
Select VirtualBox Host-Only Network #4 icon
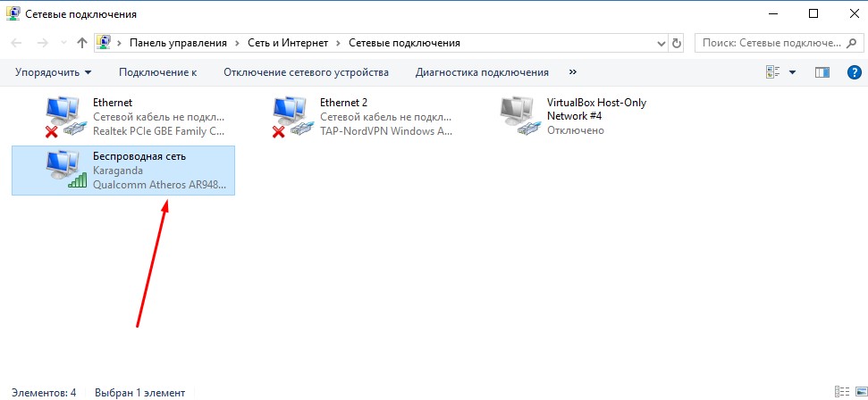point(519,117)
